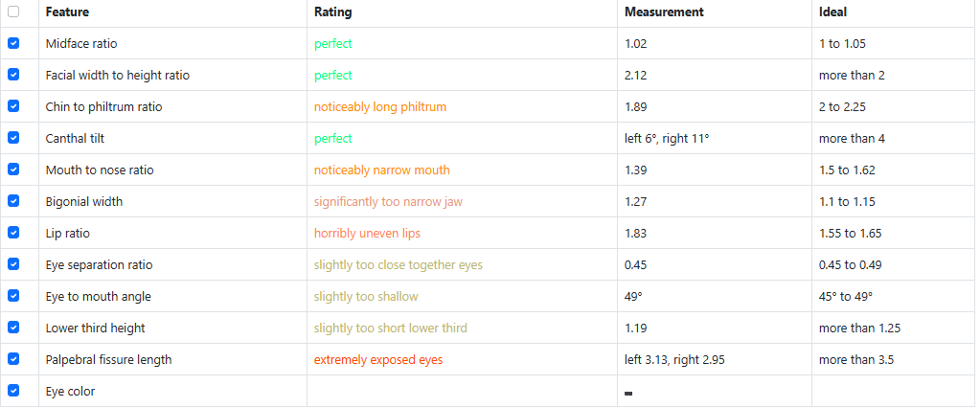980x408 pixels.
Task: Click the 'extremely exposed eyes' rating
Action: coord(377,360)
